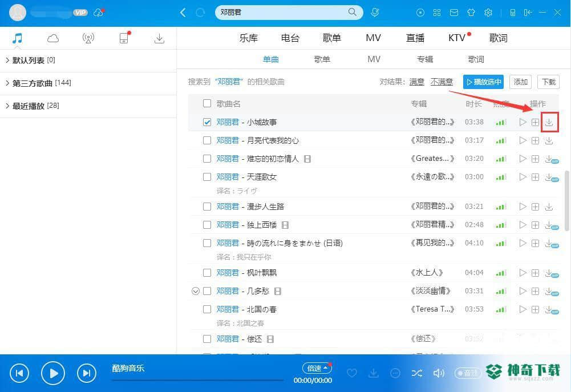Check the 北国の春 checkbox

click(x=207, y=309)
